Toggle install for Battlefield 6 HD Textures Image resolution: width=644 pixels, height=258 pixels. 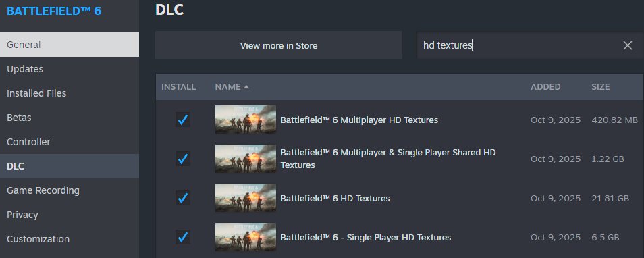point(183,198)
